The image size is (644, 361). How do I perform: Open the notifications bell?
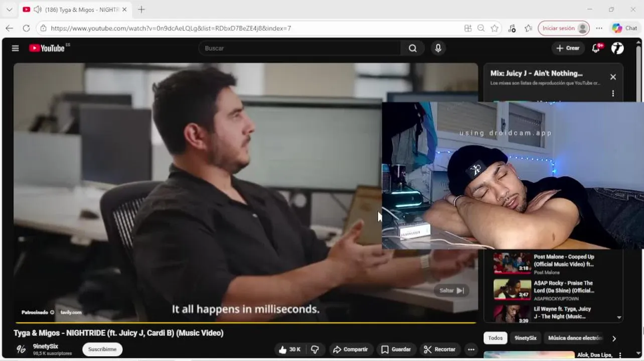click(596, 48)
